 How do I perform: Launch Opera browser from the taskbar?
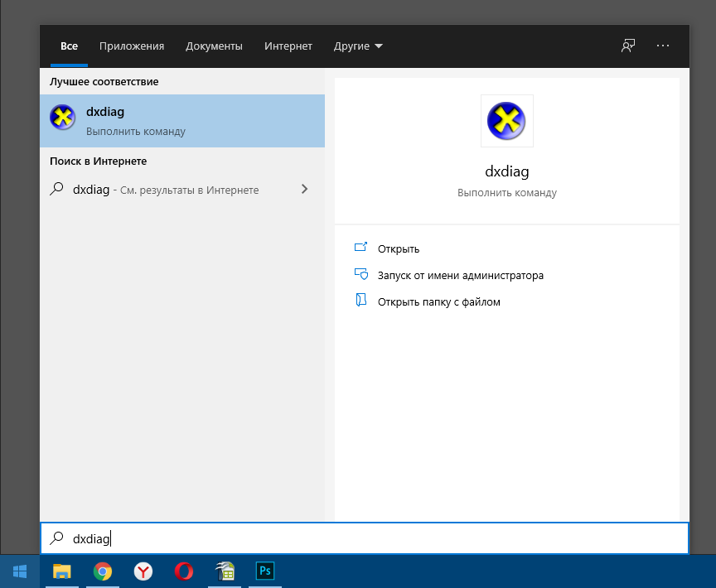click(184, 571)
